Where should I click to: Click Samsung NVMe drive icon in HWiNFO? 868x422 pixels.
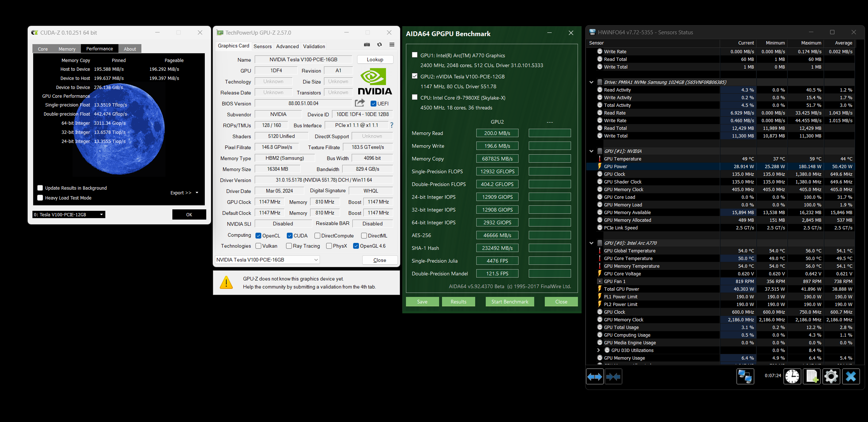(x=599, y=82)
